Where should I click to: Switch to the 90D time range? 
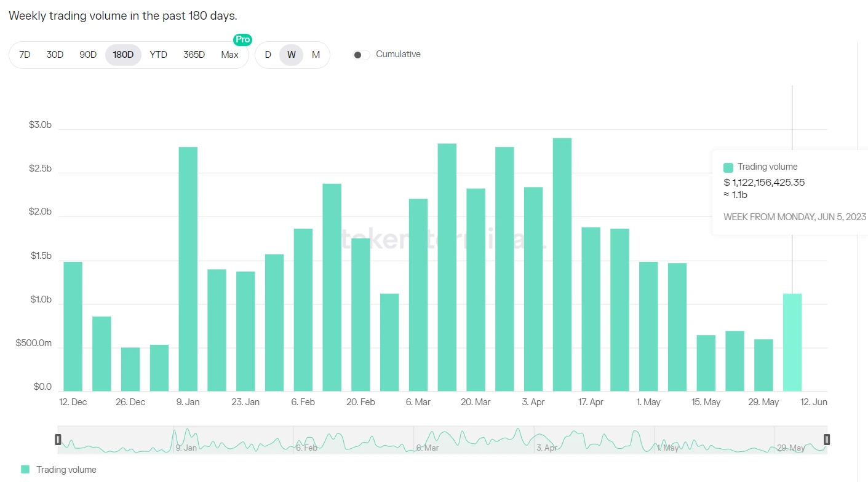point(88,55)
